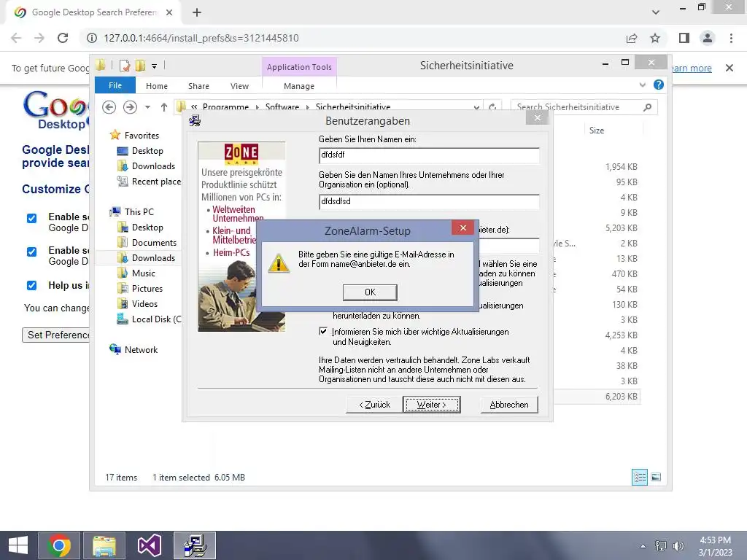Dismiss the Google Desktop notification bar

[x=729, y=68]
